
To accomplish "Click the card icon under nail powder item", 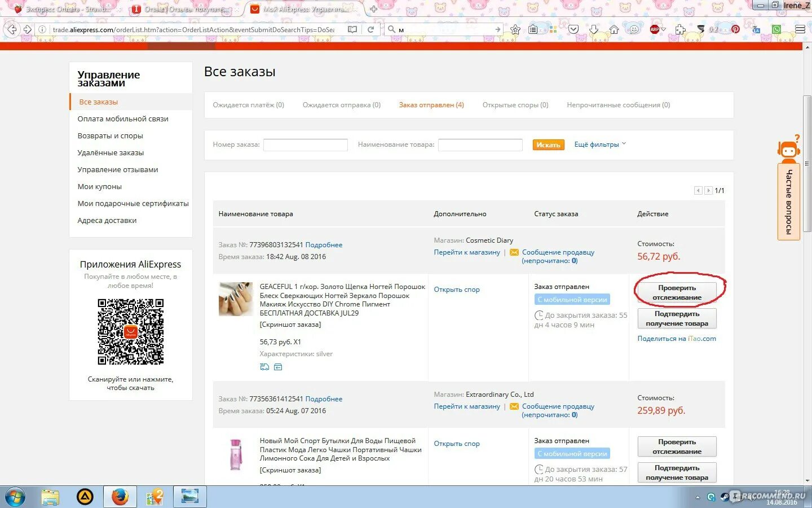I will coord(278,367).
